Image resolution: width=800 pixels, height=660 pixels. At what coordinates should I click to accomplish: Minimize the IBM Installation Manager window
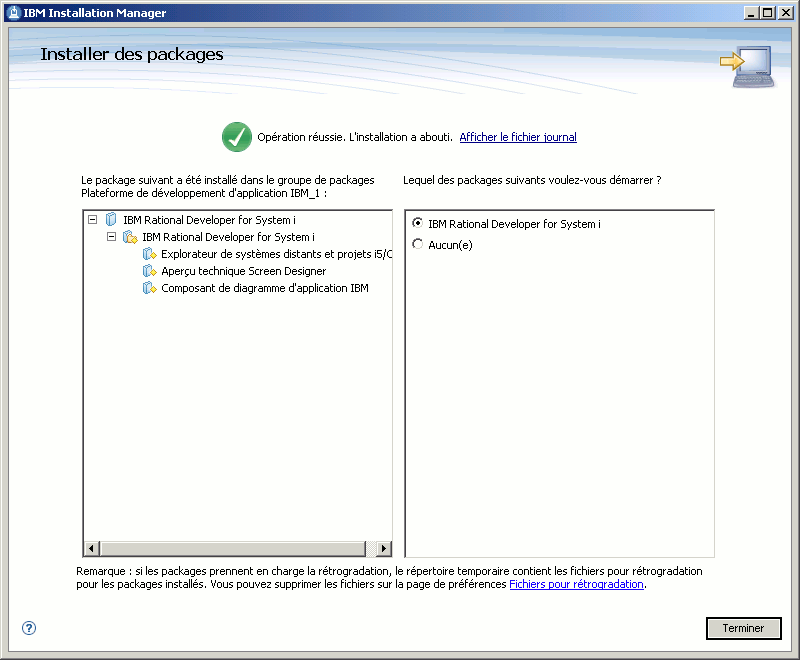(751, 13)
